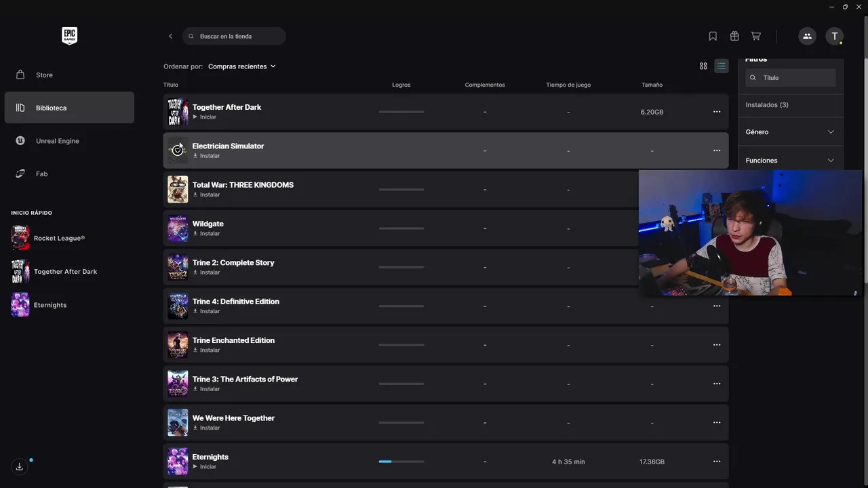Screen dimensions: 868x488
Task: Open options menu for Electrician Simulator
Action: point(717,150)
